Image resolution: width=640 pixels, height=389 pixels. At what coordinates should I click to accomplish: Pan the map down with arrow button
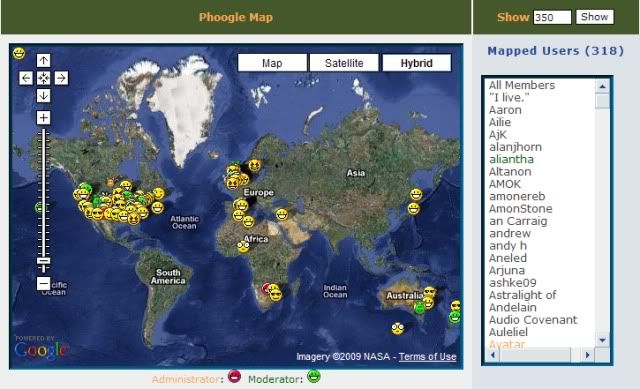point(44,96)
